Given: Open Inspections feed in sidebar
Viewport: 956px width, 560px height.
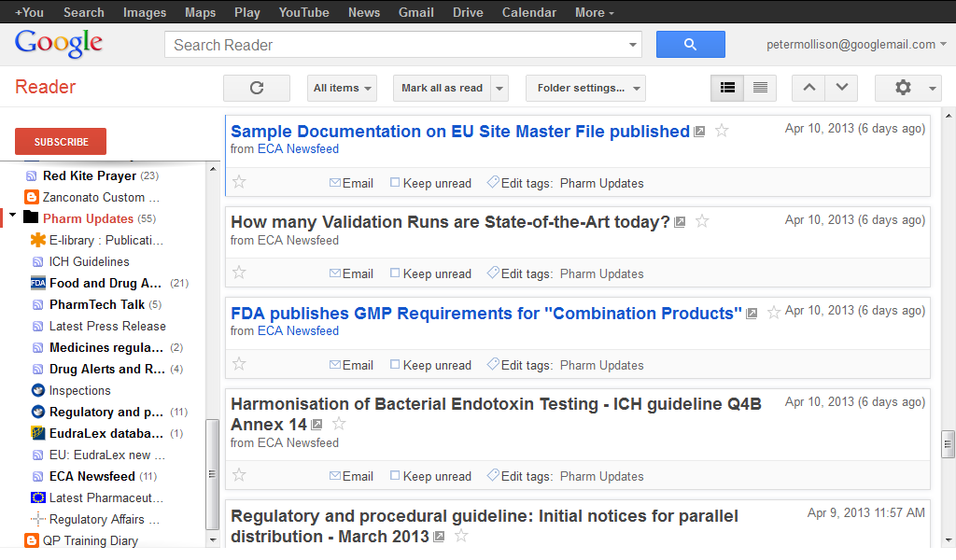Looking at the screenshot, I should point(80,390).
